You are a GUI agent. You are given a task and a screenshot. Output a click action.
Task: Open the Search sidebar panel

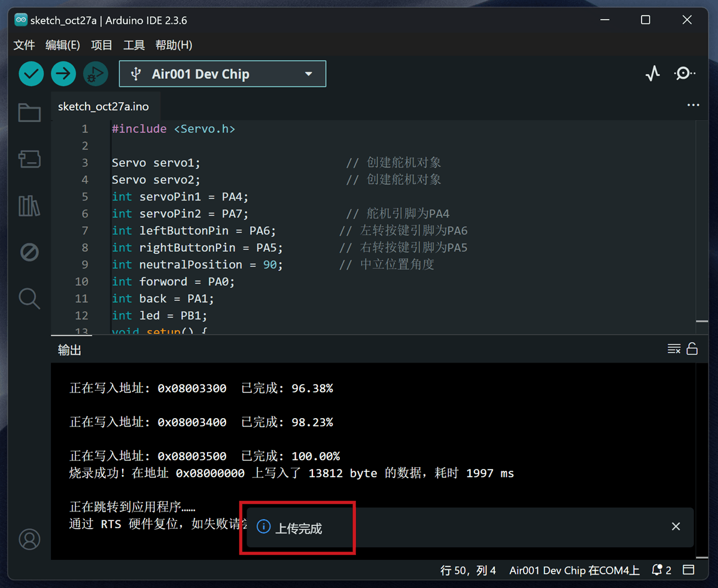pyautogui.click(x=29, y=298)
